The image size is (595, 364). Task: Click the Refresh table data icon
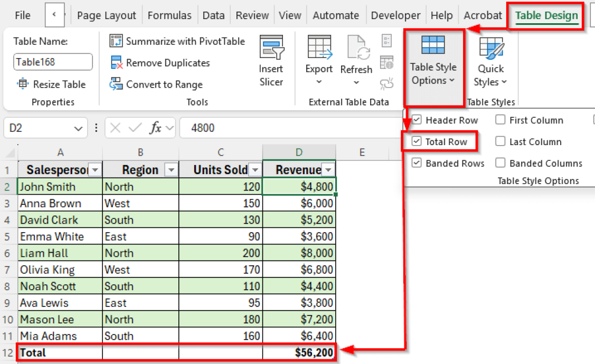click(356, 48)
